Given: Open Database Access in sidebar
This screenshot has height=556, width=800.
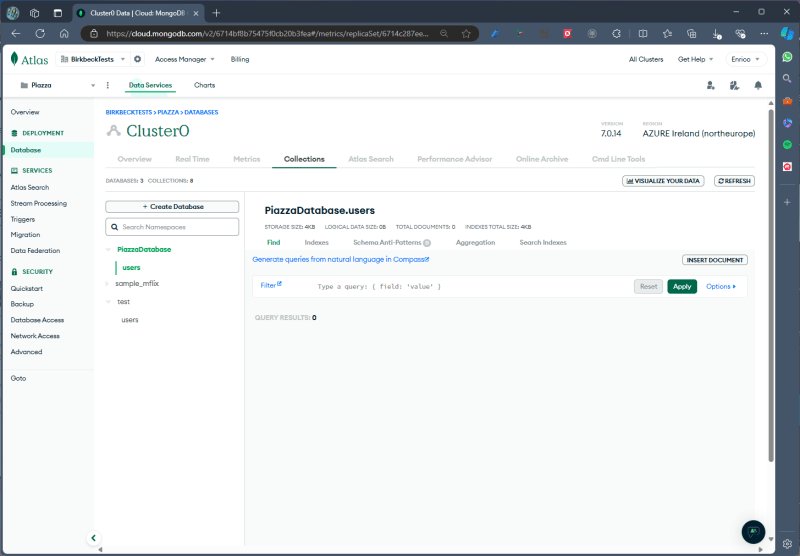Looking at the screenshot, I should click(37, 320).
